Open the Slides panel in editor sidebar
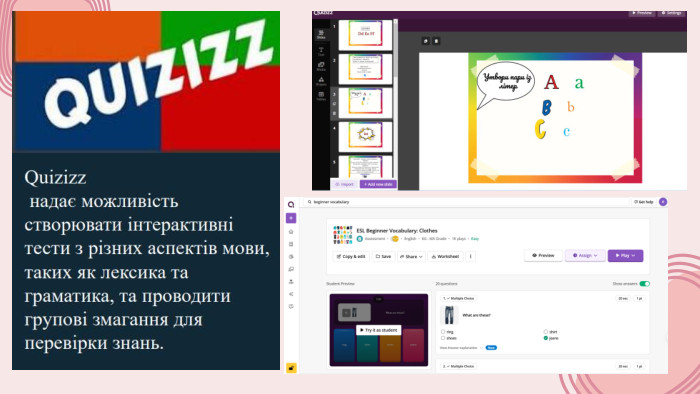The height and width of the screenshot is (394, 700). coord(321,35)
